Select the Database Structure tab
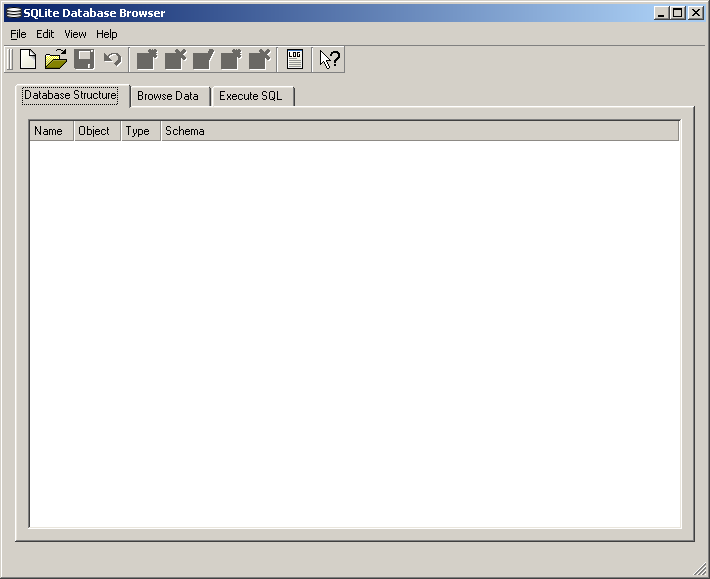The image size is (710, 579). [72, 96]
